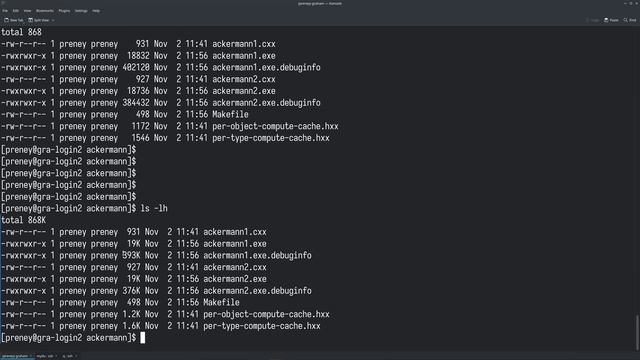Click 'per-type-compute-cache.hxx' in ls -lh listing
Viewport: 640px width, 360px height.
(262, 326)
